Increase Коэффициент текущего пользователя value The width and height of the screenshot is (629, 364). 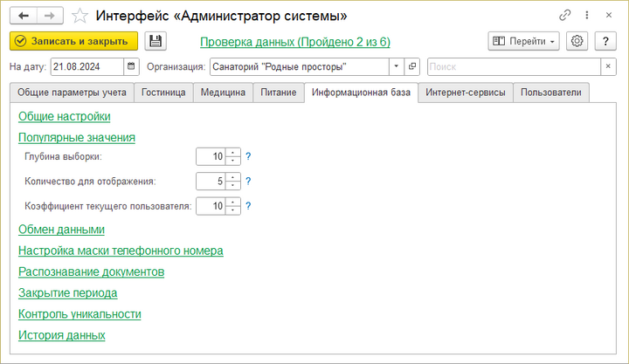pos(233,202)
